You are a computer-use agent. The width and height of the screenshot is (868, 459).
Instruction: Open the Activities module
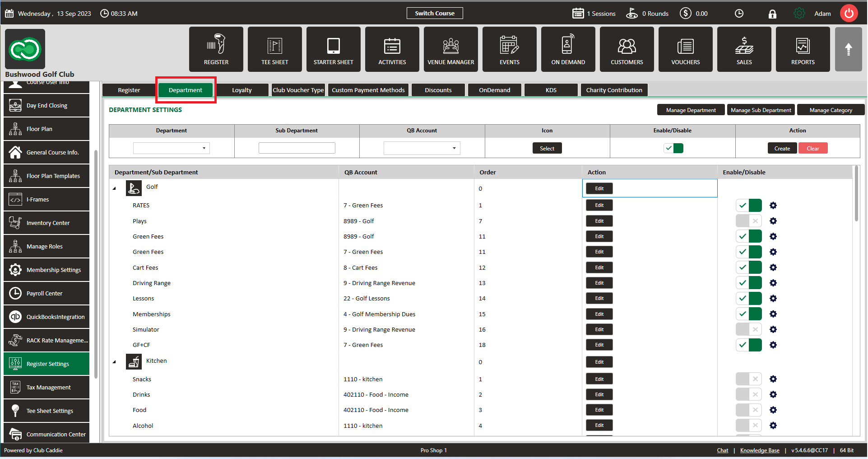(392, 49)
